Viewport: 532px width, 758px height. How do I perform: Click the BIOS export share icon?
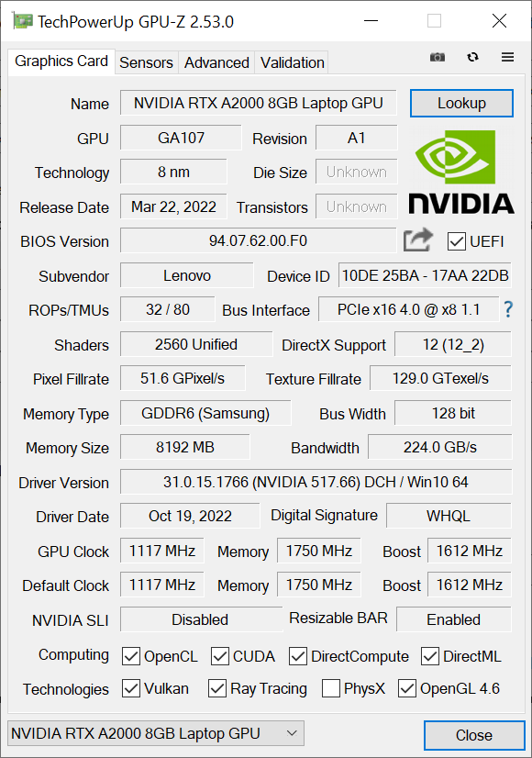(418, 240)
